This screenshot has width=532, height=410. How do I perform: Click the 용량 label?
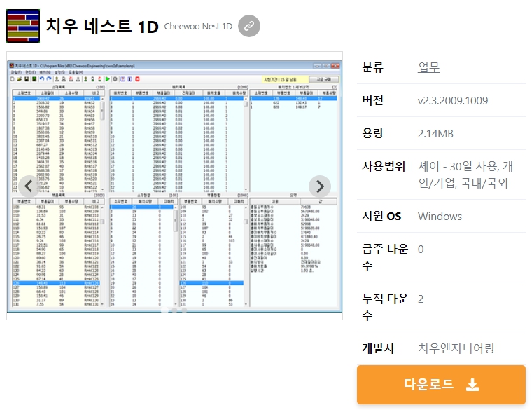(x=373, y=133)
